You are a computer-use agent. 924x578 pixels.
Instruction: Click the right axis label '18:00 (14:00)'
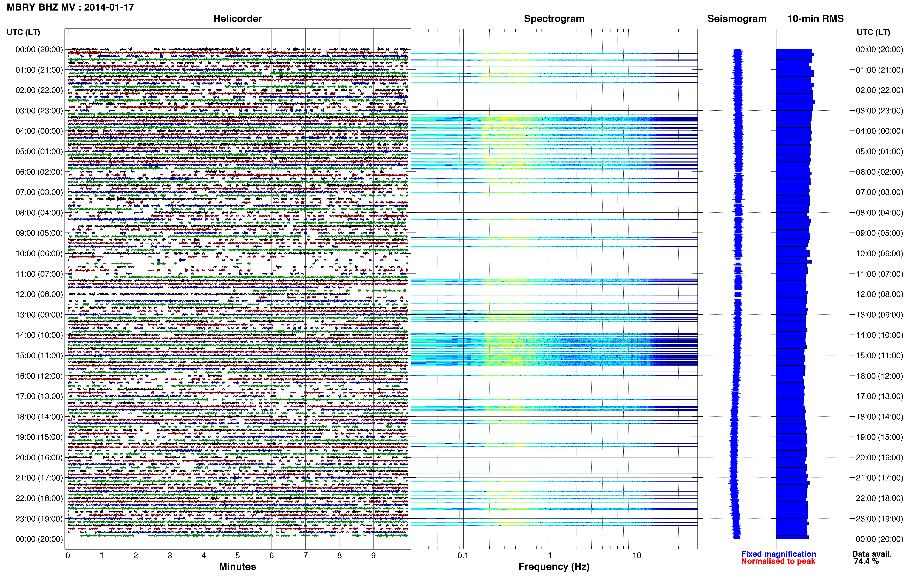(879, 417)
